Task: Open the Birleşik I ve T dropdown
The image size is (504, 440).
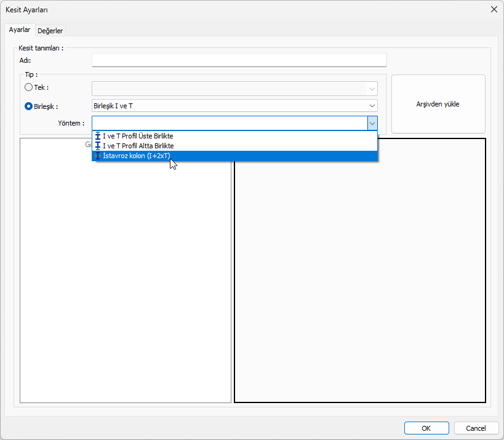Action: 234,106
